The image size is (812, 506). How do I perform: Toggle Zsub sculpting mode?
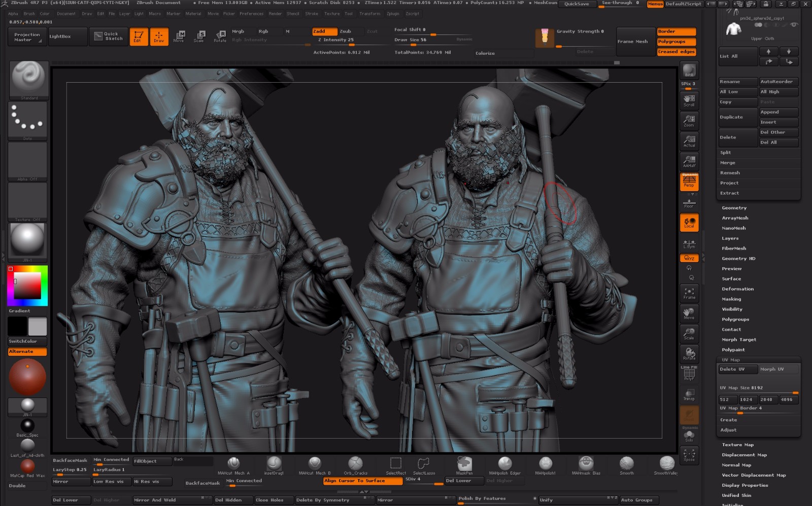[350, 31]
